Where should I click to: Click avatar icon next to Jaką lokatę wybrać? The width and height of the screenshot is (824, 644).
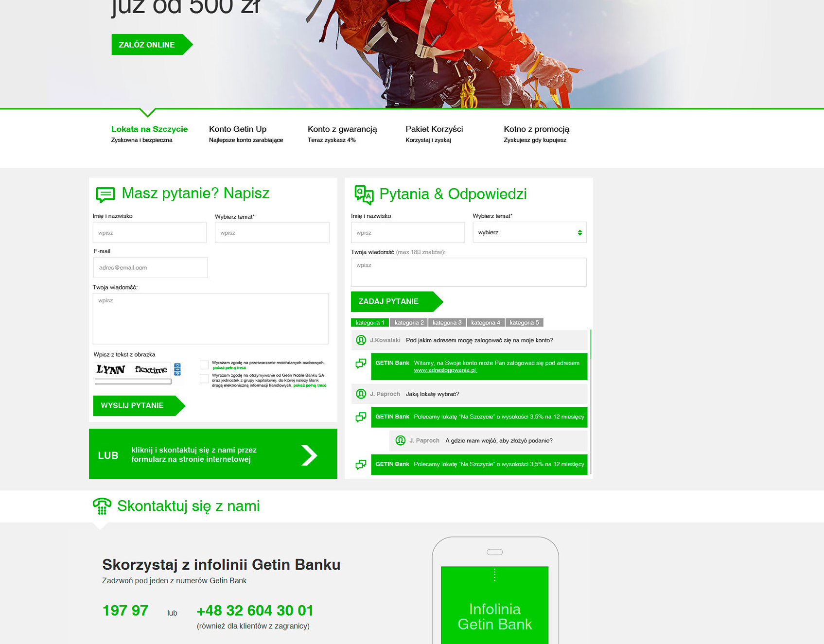[361, 394]
